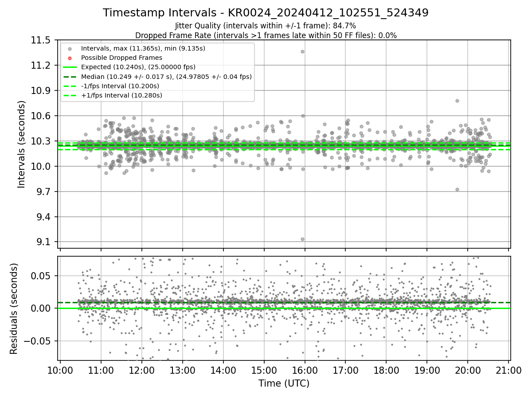
Task: Click the '20:00' time tick label
Action: click(x=468, y=370)
